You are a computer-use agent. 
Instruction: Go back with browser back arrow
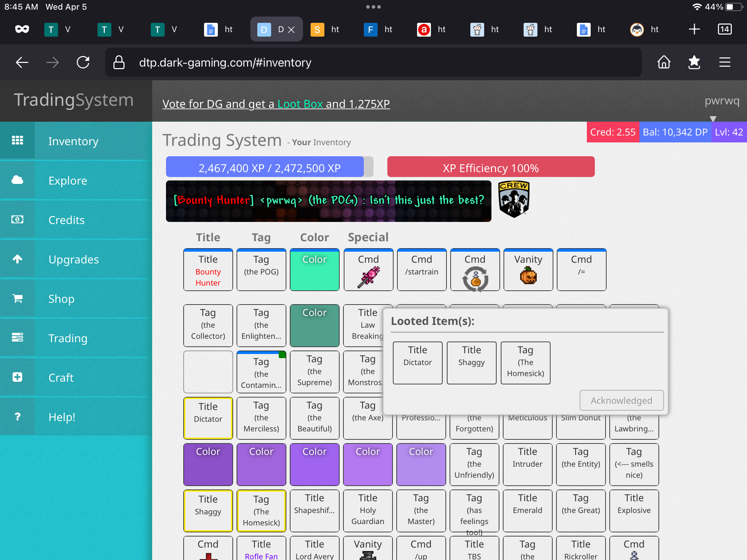pos(22,63)
